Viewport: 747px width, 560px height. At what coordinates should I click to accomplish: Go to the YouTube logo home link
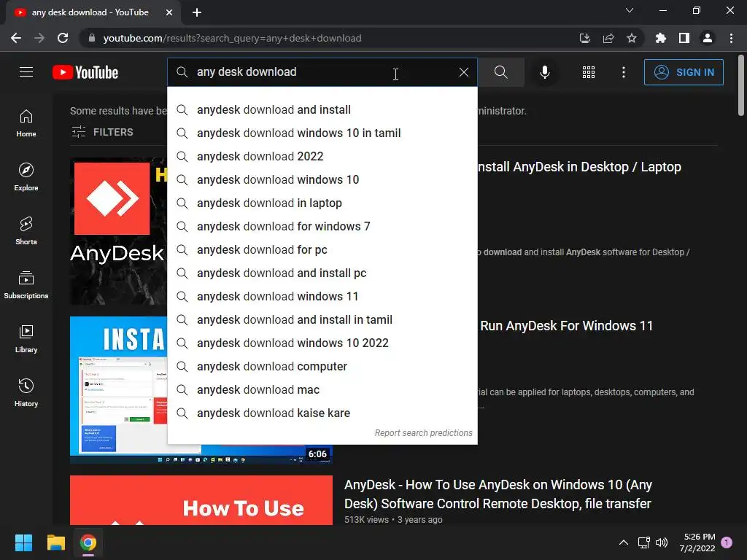[85, 72]
